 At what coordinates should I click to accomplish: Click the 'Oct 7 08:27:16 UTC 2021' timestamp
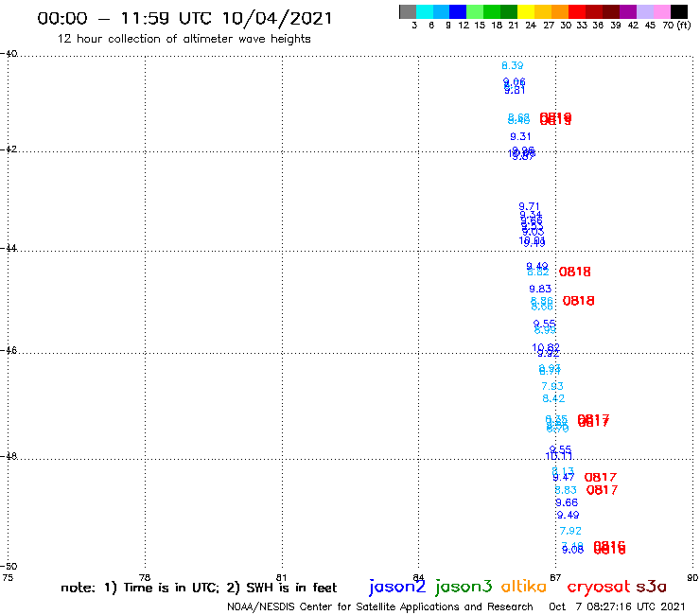pyautogui.click(x=617, y=606)
